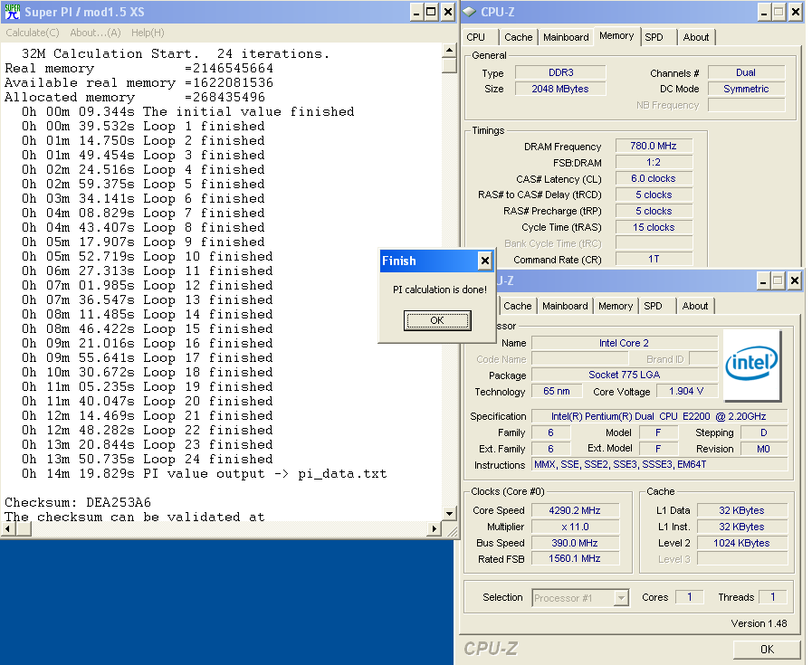Screen dimensions: 812x665
Task: Click the Package value Socket 775 LGA
Action: pos(624,375)
